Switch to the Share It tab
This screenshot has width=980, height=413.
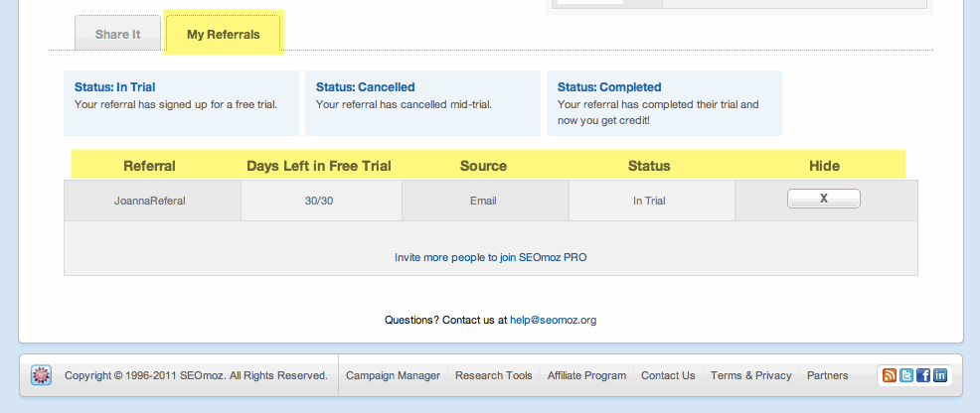[117, 35]
